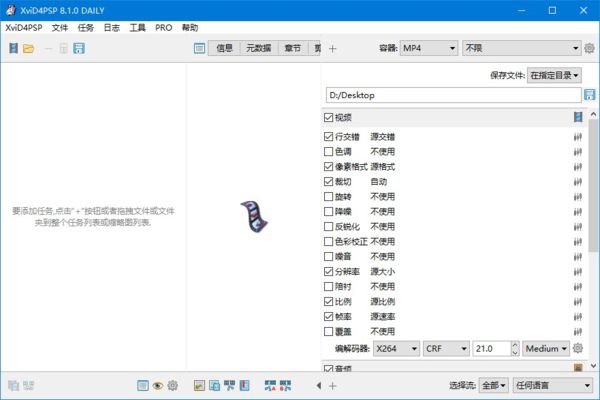Toggle the 降噪 checkbox
Image resolution: width=600 pixels, height=400 pixels.
coord(329,212)
